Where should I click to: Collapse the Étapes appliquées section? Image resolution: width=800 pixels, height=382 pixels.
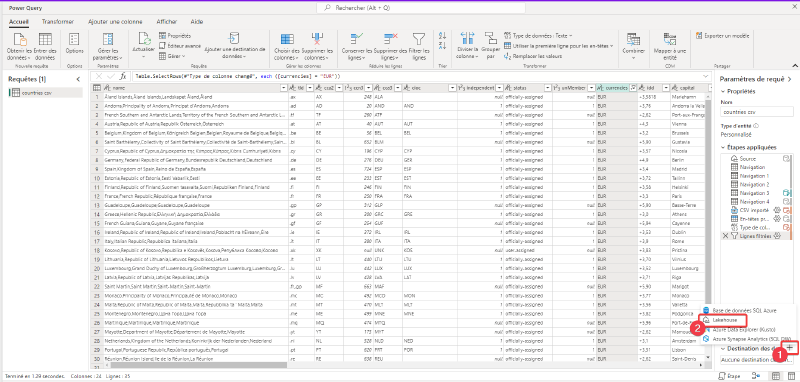coord(723,147)
